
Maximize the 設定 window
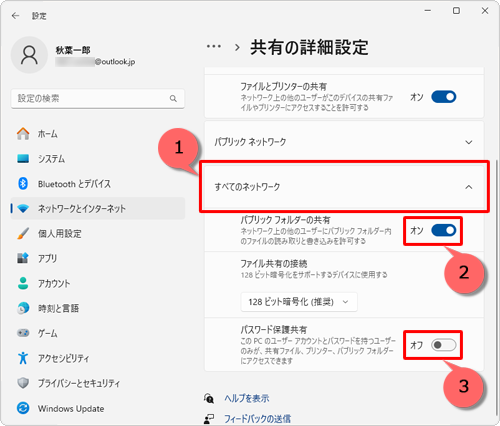(456, 11)
